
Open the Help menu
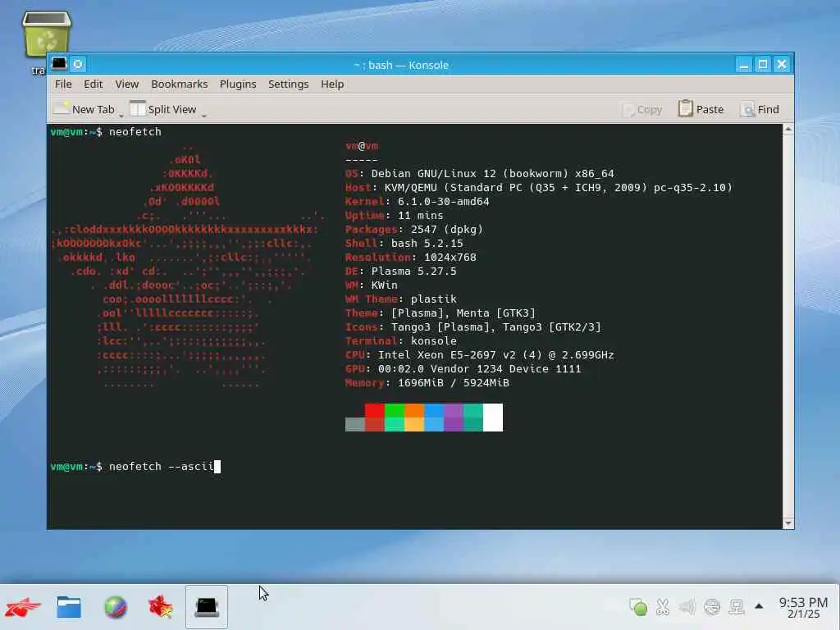tap(332, 84)
